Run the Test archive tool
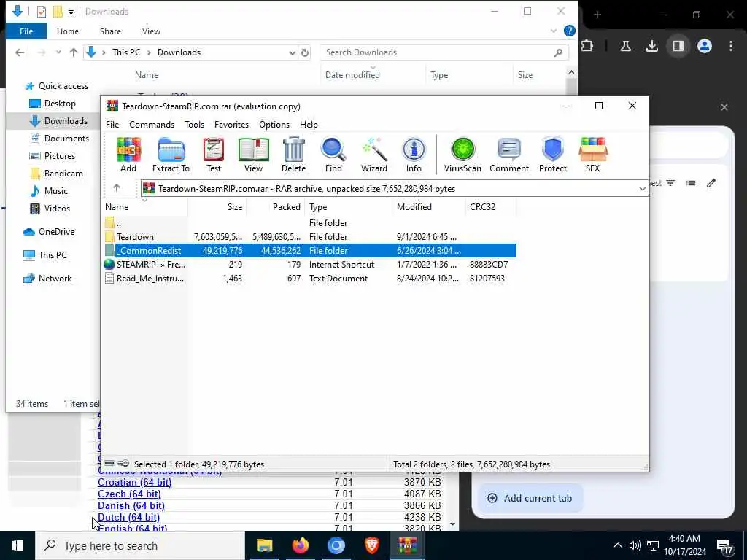This screenshot has width=747, height=560. [214, 155]
